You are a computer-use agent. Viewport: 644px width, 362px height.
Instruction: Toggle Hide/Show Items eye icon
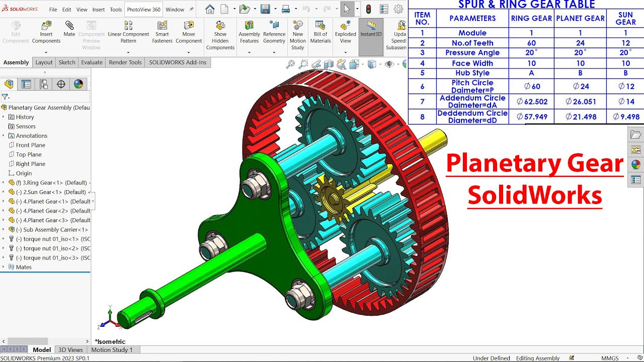tap(388, 64)
